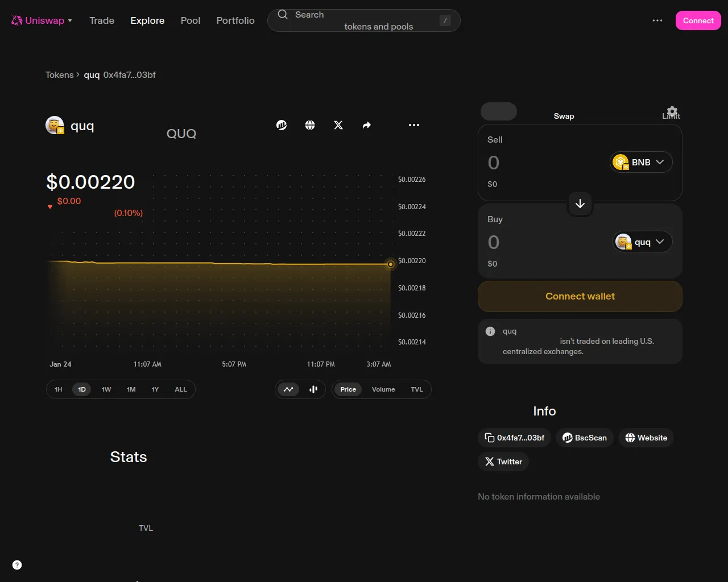This screenshot has height=582, width=728.
Task: Click the current price marker on chart
Action: (x=391, y=264)
